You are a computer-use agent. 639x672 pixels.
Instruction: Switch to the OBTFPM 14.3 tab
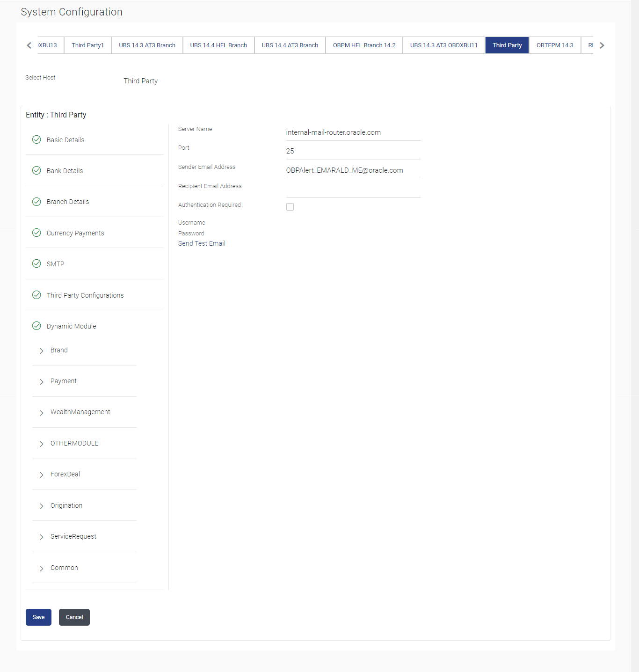point(555,45)
